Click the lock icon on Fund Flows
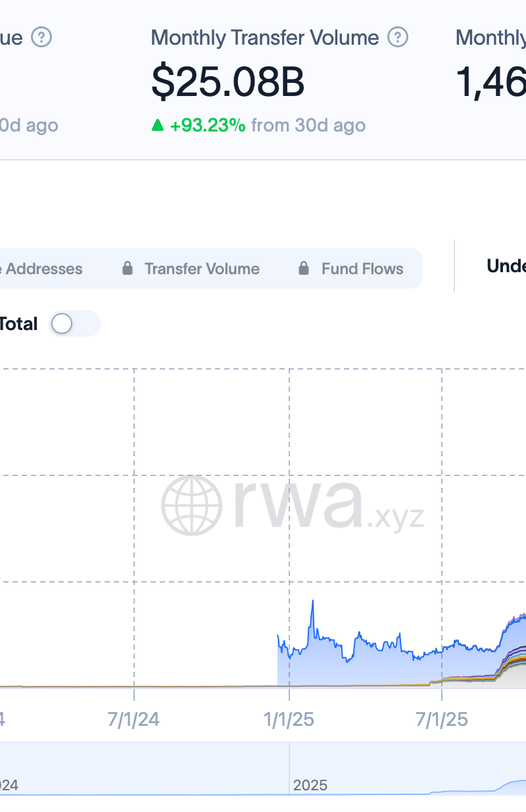Viewport: 526px width, 812px height. (x=304, y=268)
